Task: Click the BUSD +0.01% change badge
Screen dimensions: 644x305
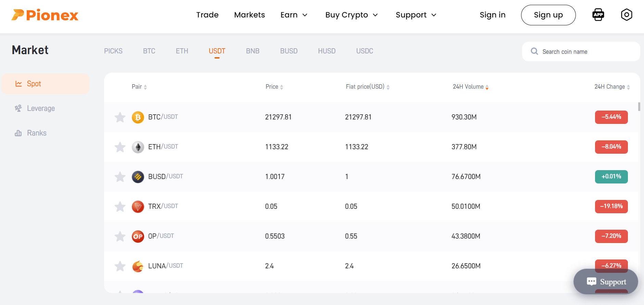Action: pos(611,177)
